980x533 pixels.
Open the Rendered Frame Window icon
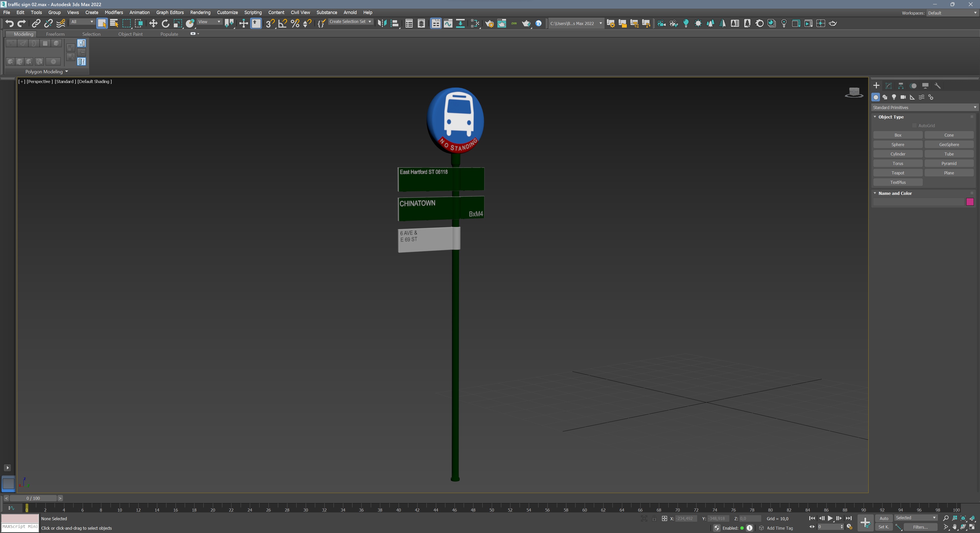point(502,23)
